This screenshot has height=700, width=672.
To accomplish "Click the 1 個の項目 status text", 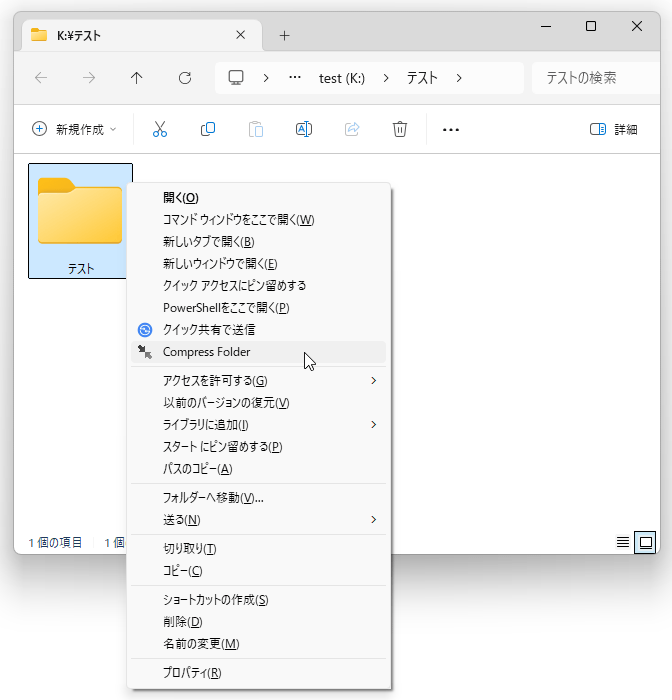I will 55,542.
